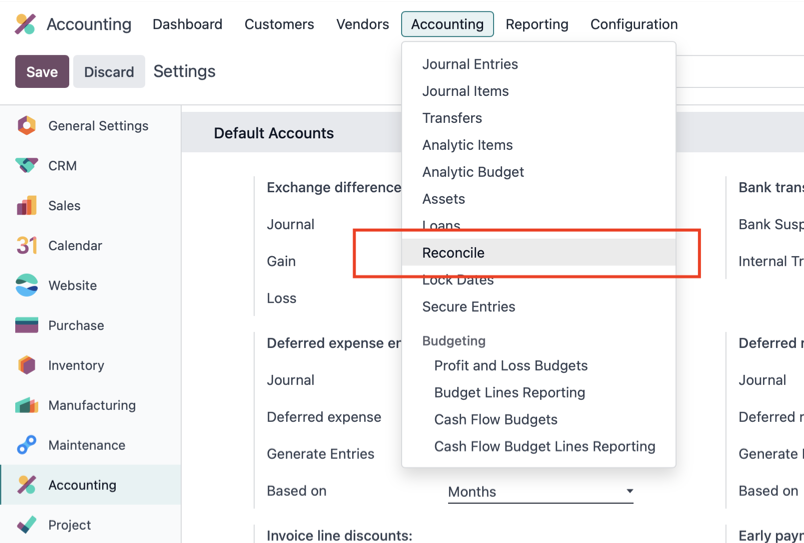Select the Sales bar chart icon
804x543 pixels.
27,206
